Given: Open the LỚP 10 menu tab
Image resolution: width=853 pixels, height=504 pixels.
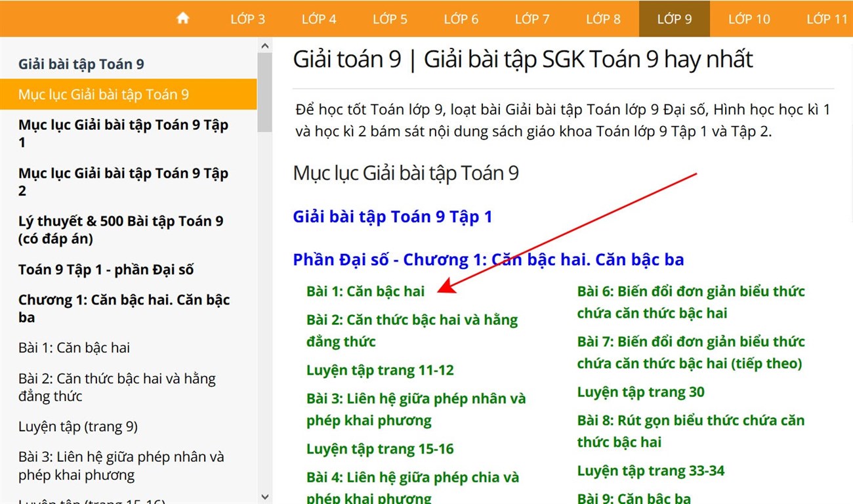Looking at the screenshot, I should (749, 19).
